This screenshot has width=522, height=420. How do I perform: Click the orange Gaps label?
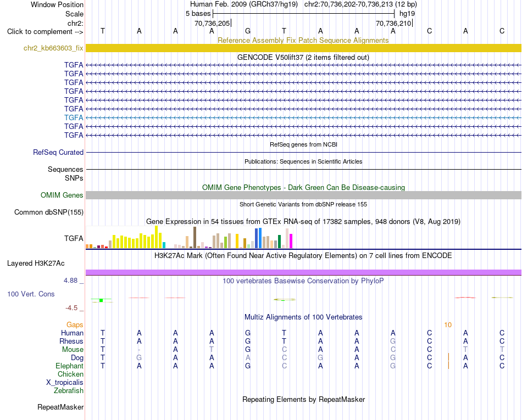pos(75,325)
